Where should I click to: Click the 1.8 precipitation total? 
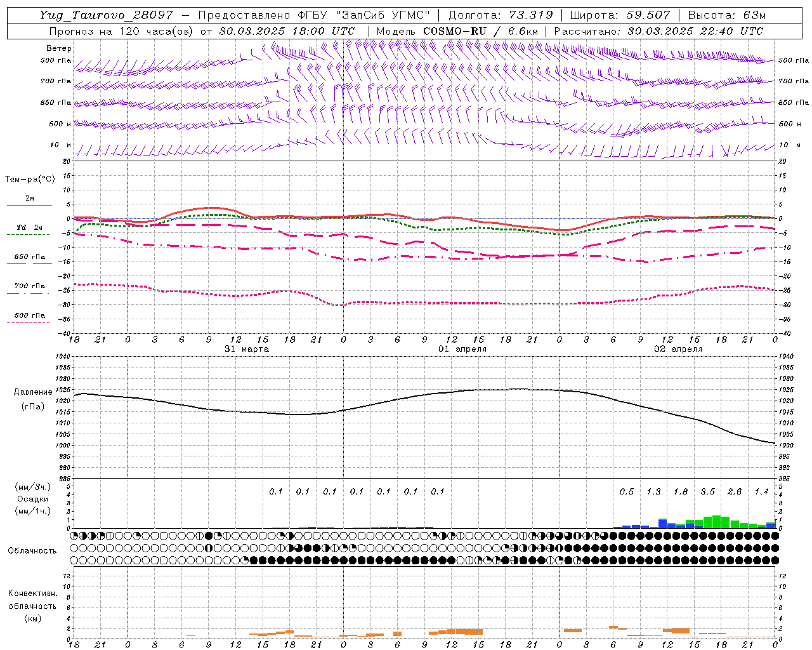(x=681, y=492)
